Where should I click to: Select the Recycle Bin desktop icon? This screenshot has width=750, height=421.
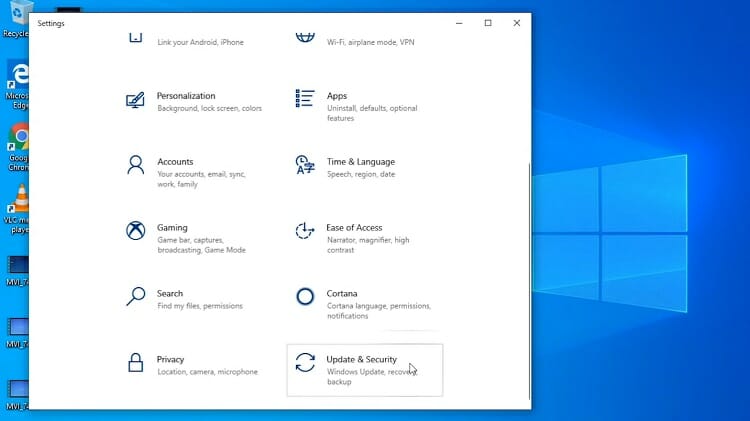click(x=16, y=19)
